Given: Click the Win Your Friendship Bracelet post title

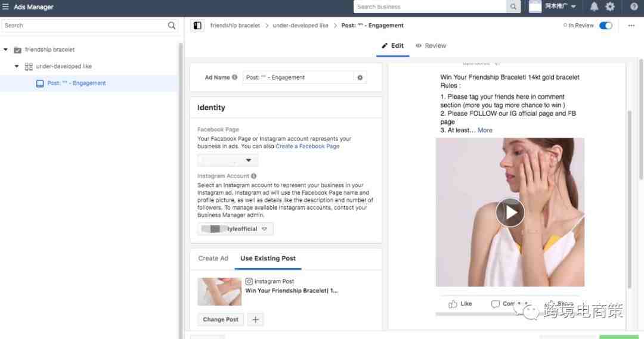Looking at the screenshot, I should point(291,291).
